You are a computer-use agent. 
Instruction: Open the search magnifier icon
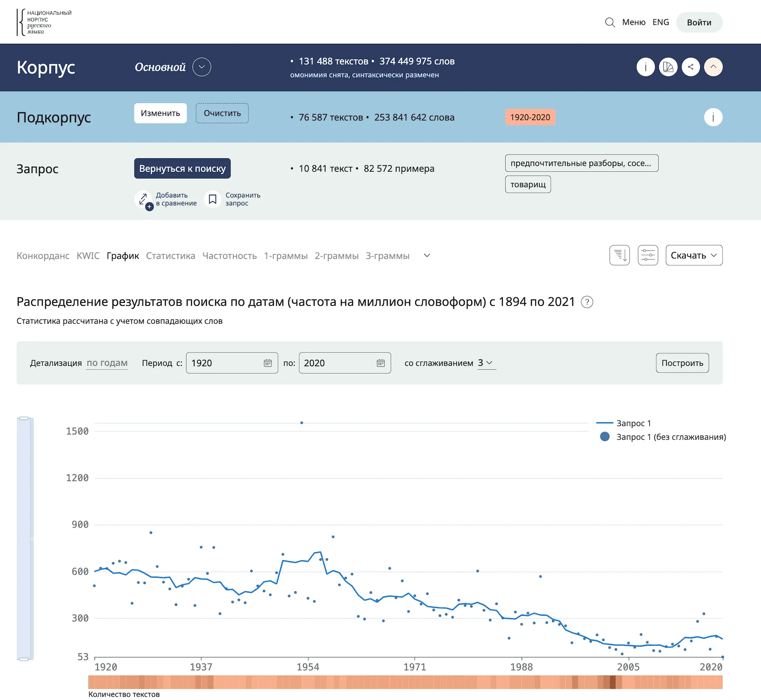pos(610,22)
